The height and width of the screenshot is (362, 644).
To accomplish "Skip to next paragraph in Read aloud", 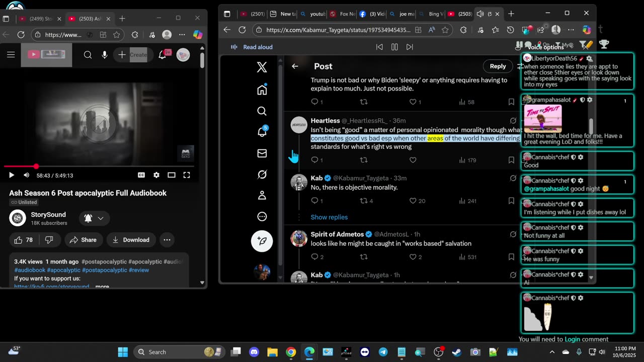I will pyautogui.click(x=410, y=47).
